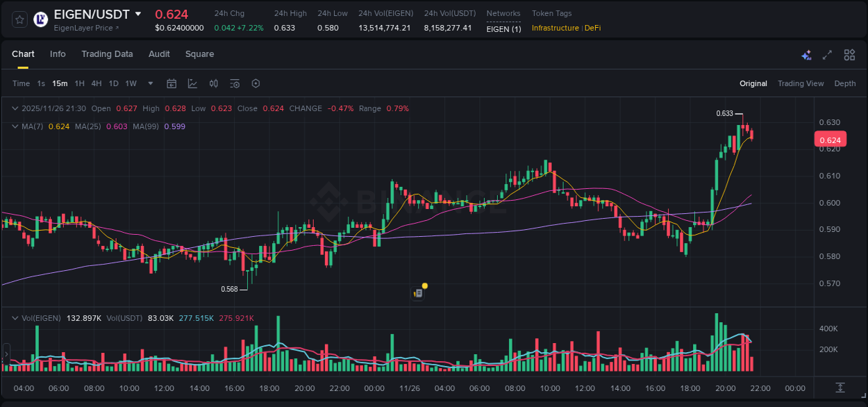Viewport: 868px width, 407px height.
Task: Collapse the OHLC info row chevron
Action: point(15,108)
